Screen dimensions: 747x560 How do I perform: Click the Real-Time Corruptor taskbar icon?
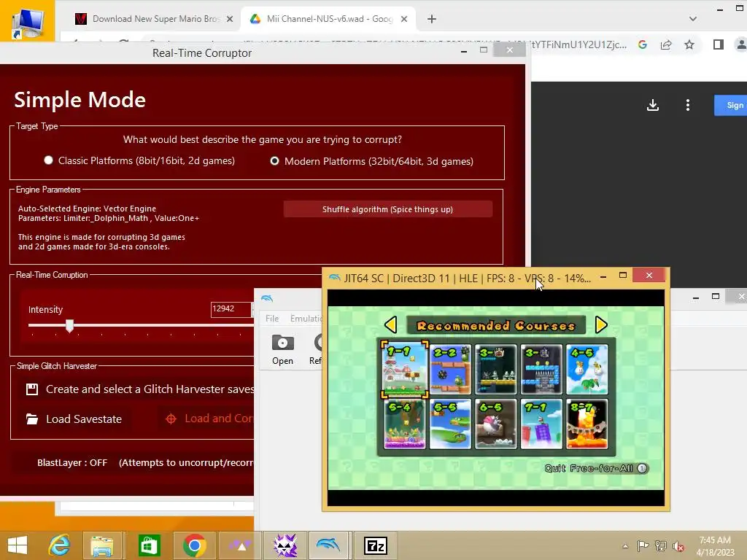pos(285,545)
